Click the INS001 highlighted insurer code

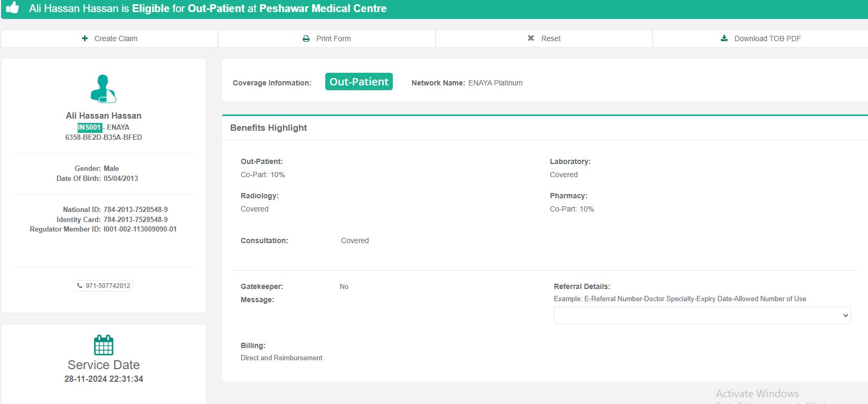coord(89,127)
